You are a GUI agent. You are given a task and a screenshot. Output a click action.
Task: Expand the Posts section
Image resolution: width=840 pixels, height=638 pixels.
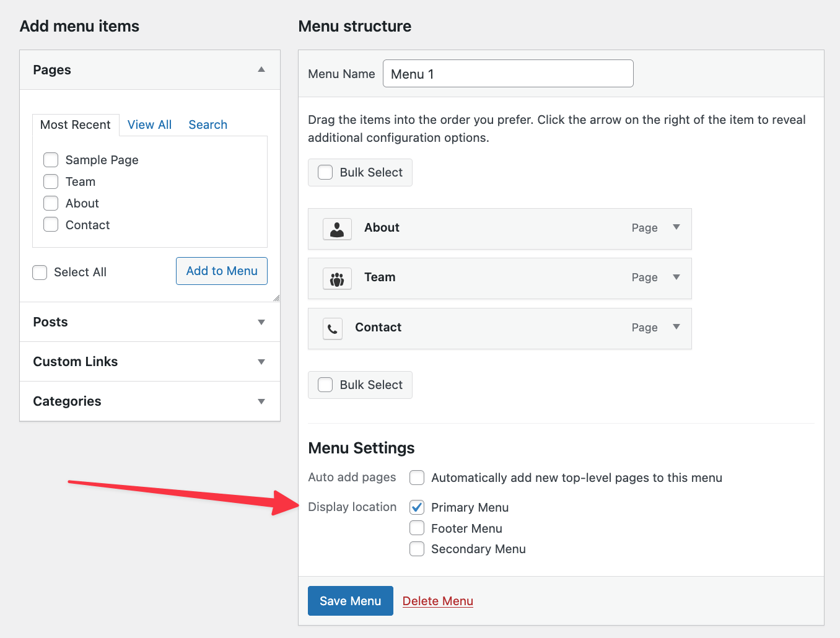(x=261, y=322)
